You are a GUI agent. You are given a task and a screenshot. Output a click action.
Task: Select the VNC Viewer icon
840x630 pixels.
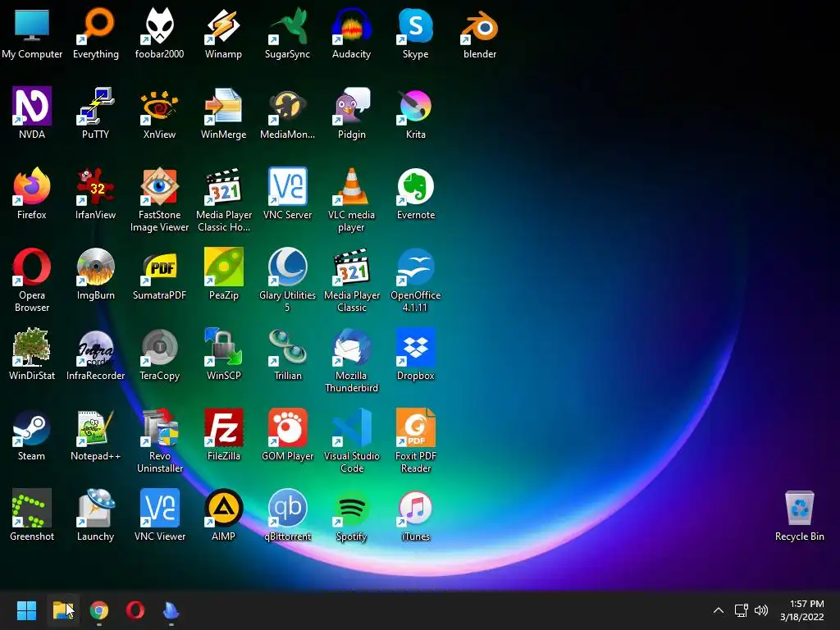click(160, 508)
